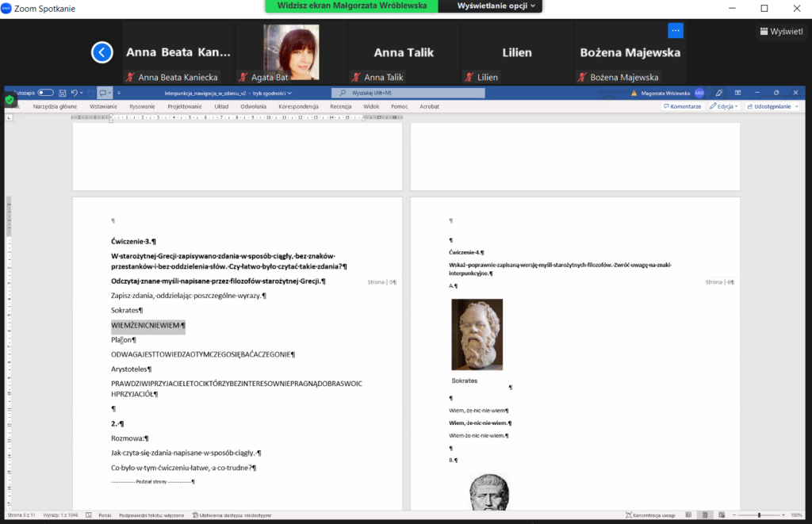Switch to print layout view in status bar
Viewport: 812px width, 524px height.
click(x=705, y=515)
